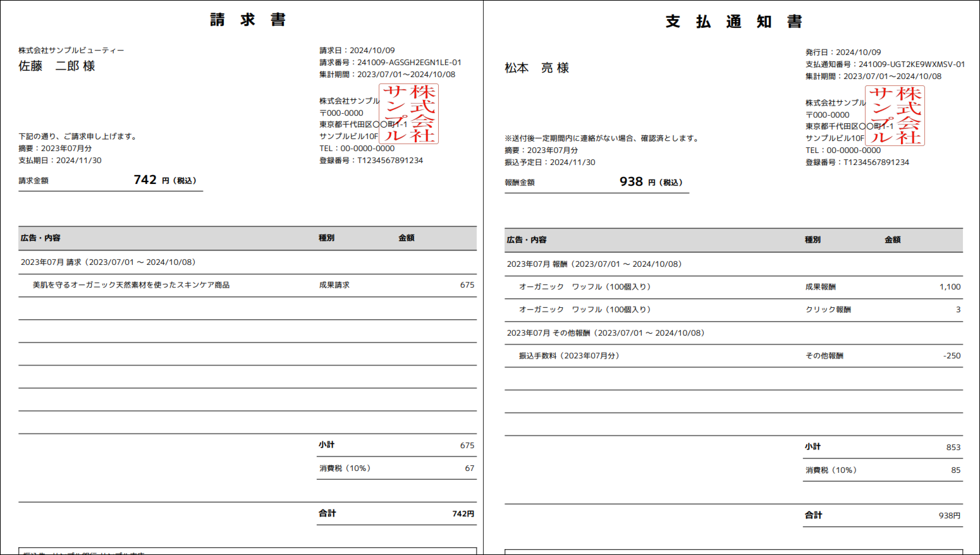Viewport: 980px width, 555px height.
Task: Click 株式会社サンプルビューティー company name
Action: [x=71, y=50]
